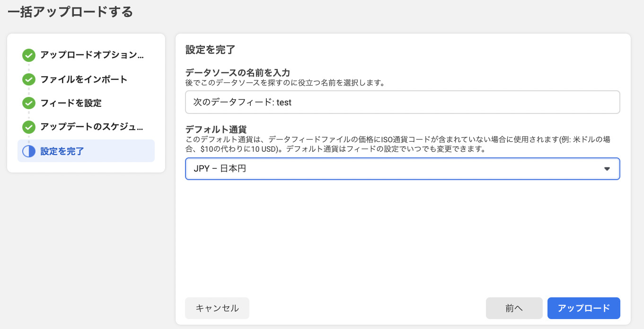
Task: Click the 設定を完了 heading in main panel
Action: click(210, 50)
